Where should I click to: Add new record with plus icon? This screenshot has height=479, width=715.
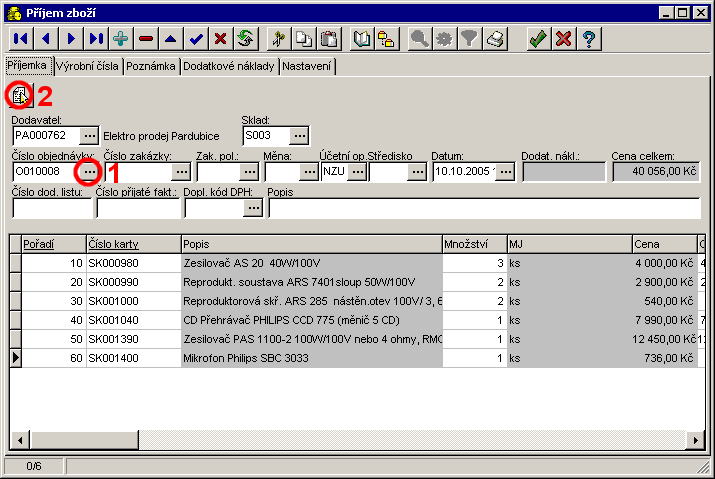121,39
